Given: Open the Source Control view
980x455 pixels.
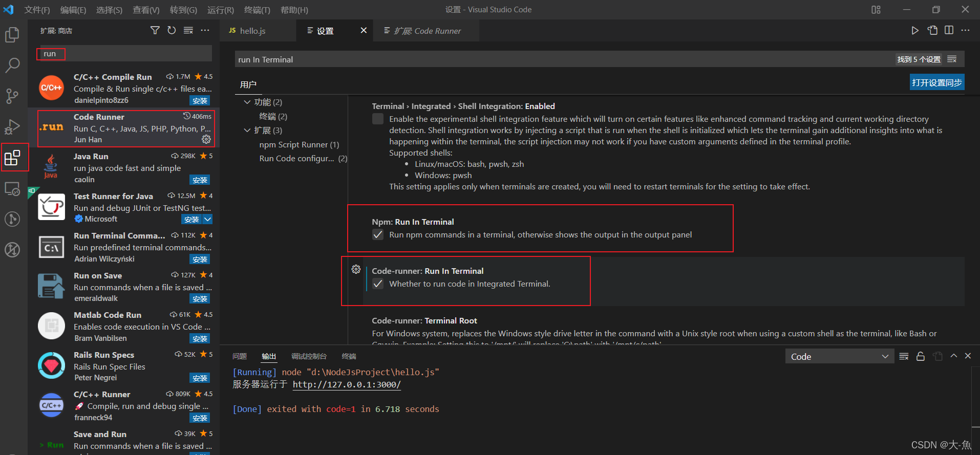Looking at the screenshot, I should pyautogui.click(x=12, y=96).
